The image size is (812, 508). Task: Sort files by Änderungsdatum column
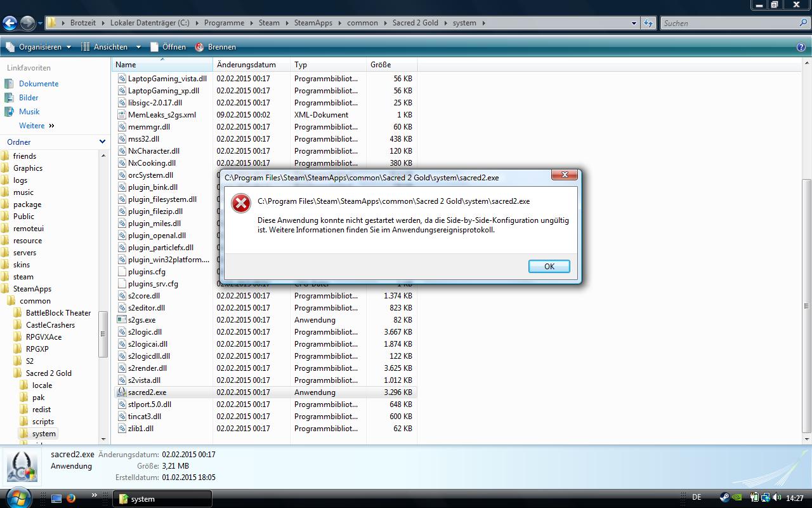click(252, 65)
